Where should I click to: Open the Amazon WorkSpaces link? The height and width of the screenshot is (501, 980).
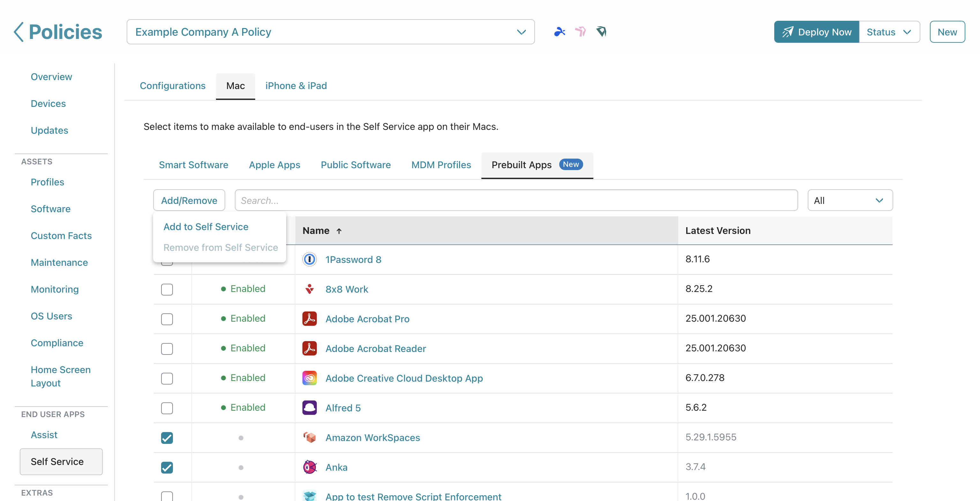point(373,437)
